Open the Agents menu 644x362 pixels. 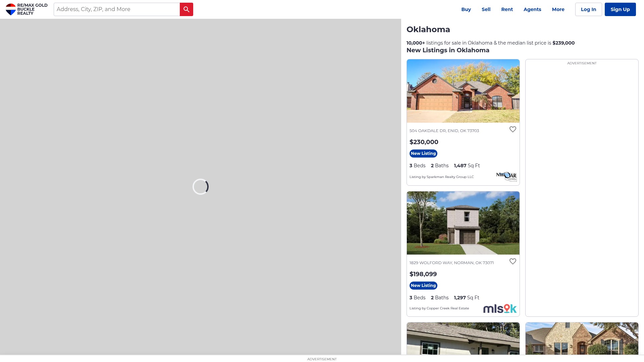pyautogui.click(x=532, y=9)
